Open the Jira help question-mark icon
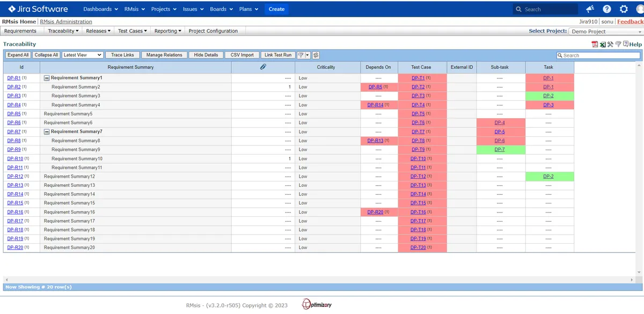The image size is (644, 314). pyautogui.click(x=607, y=9)
